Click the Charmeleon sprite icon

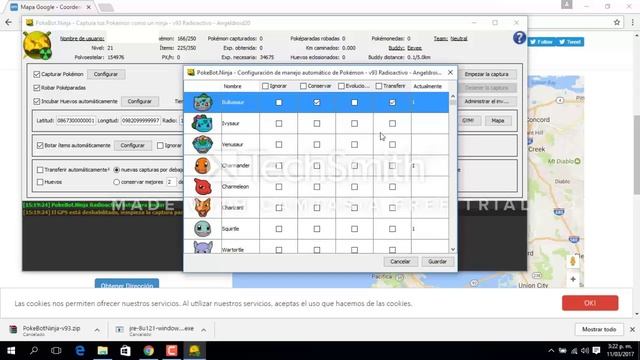(x=203, y=187)
